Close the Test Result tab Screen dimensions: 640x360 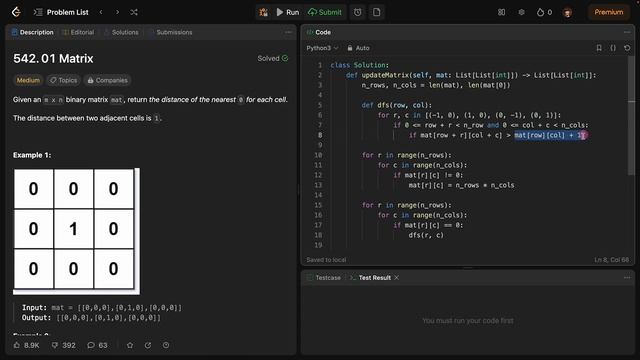point(396,278)
